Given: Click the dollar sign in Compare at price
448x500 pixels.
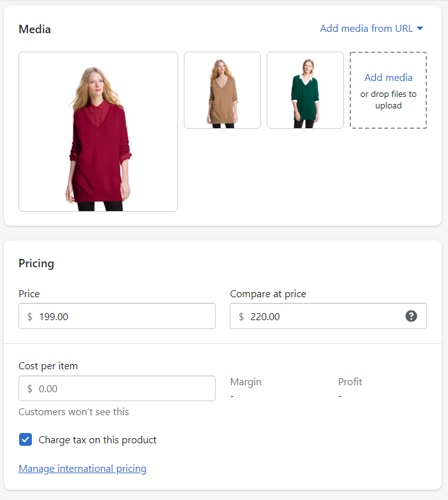Looking at the screenshot, I should 241,316.
